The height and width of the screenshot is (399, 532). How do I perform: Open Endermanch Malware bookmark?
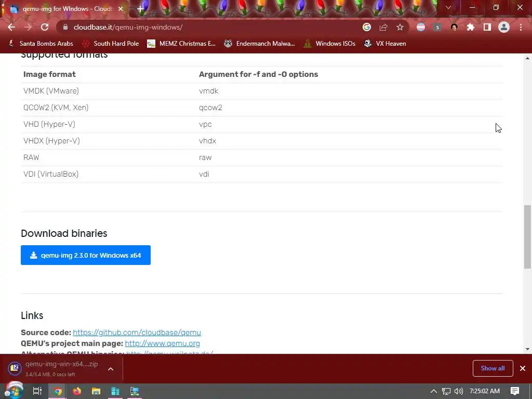260,44
